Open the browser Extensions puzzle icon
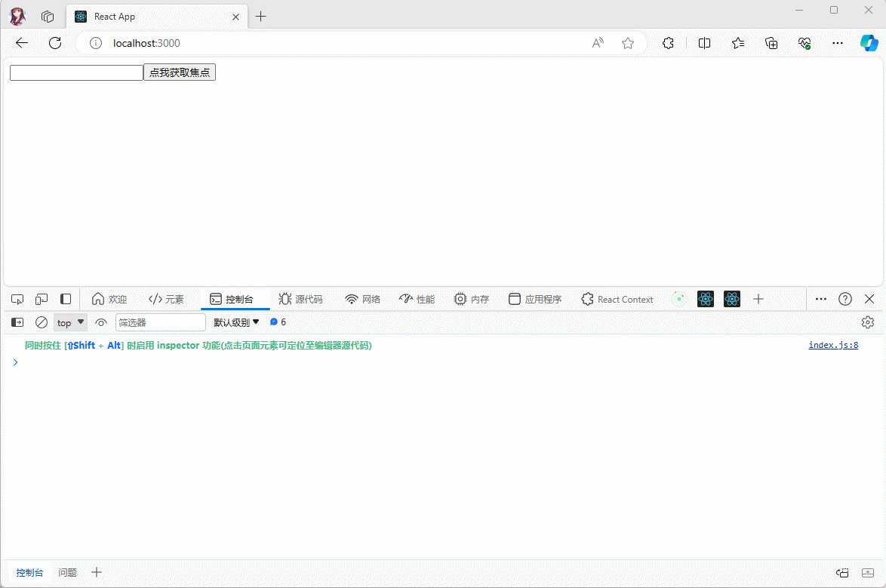Viewport: 886px width, 588px height. [668, 43]
